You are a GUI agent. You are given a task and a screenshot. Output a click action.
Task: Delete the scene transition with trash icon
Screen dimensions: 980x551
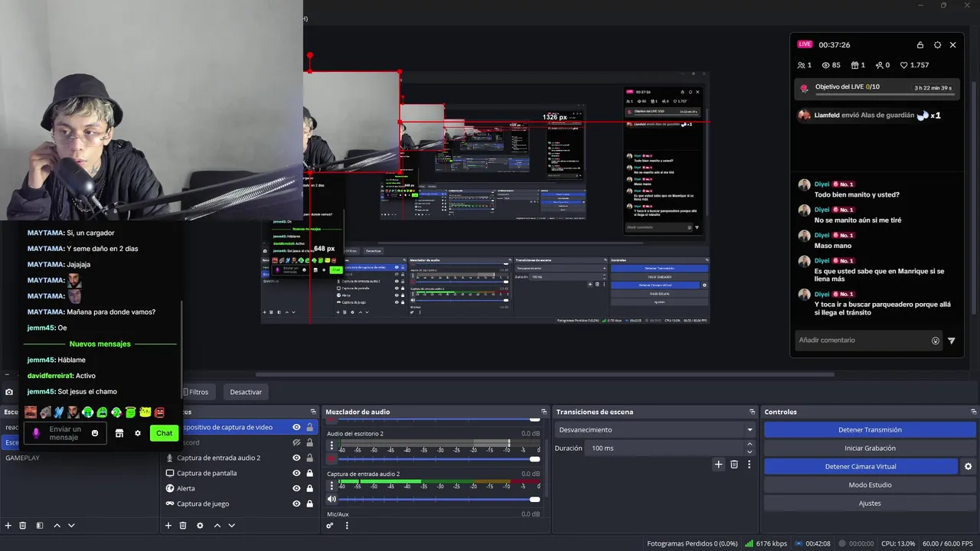click(x=734, y=465)
